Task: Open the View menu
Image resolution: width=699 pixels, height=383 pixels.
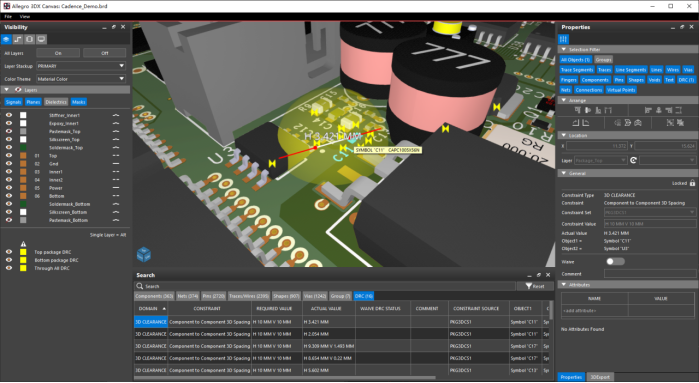Action: click(x=25, y=16)
